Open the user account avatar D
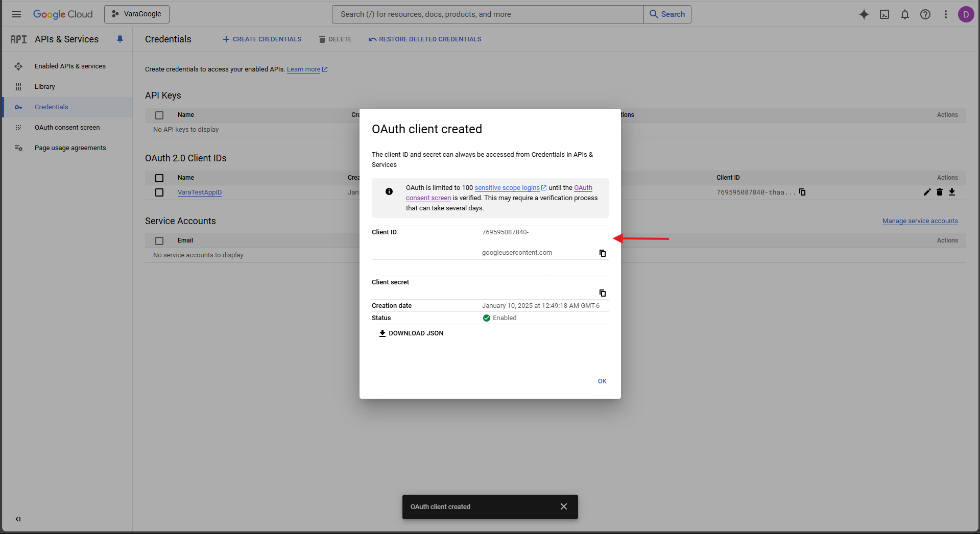 point(966,14)
